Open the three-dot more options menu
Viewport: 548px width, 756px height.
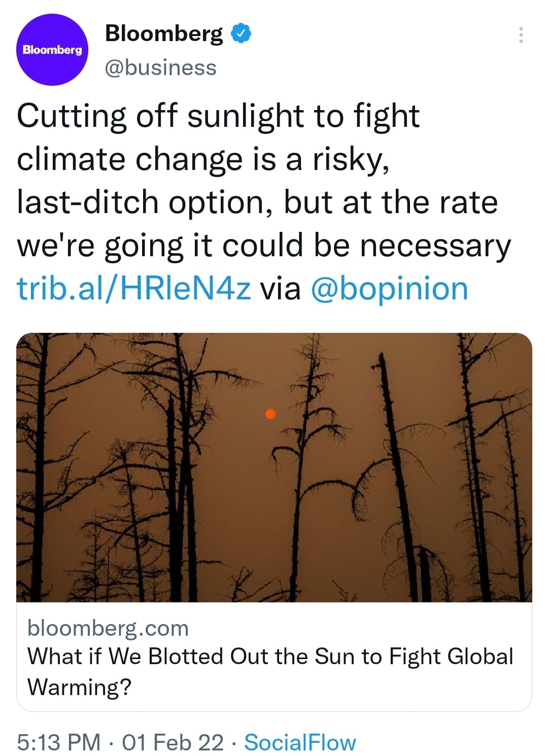520,35
